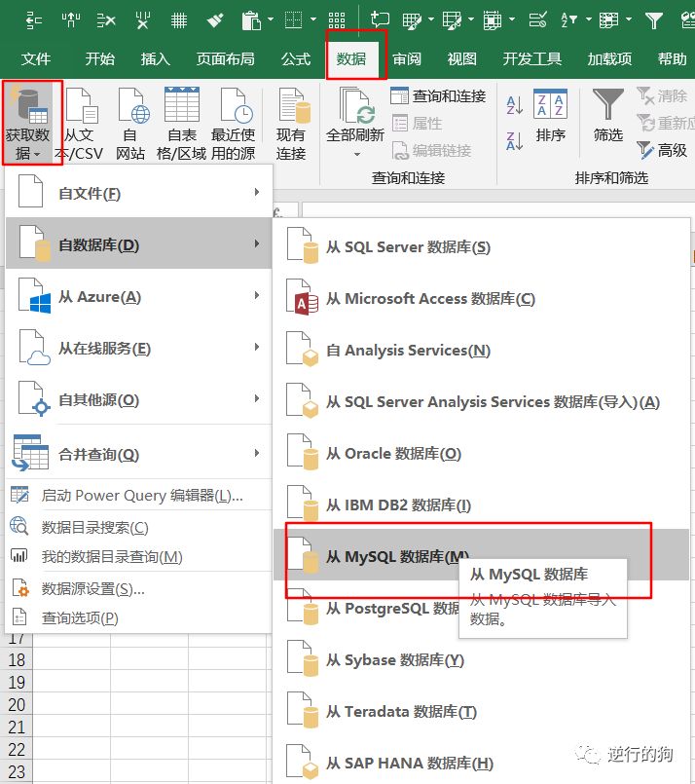Switch to the 审阅 tab

(x=407, y=59)
